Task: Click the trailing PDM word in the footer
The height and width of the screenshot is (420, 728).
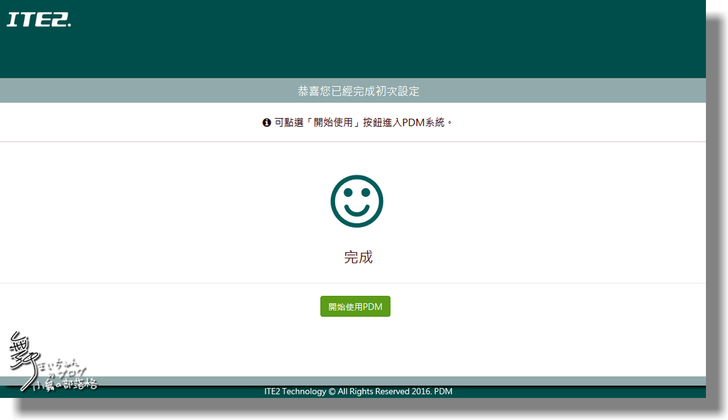Action: click(x=456, y=391)
